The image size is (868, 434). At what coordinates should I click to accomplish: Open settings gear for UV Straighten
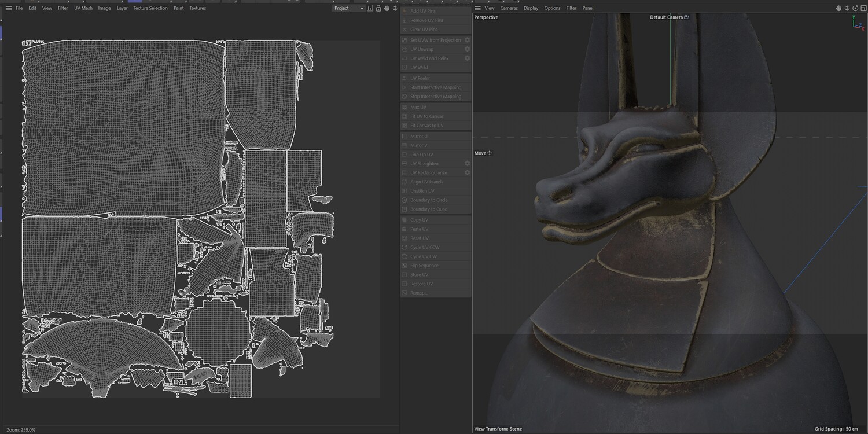coord(468,164)
